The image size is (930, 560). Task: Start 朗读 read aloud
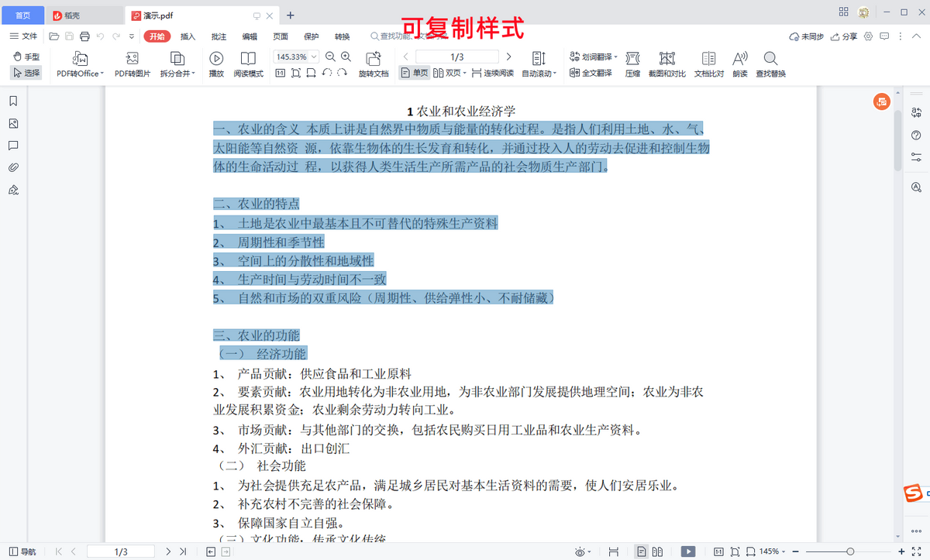[x=740, y=64]
